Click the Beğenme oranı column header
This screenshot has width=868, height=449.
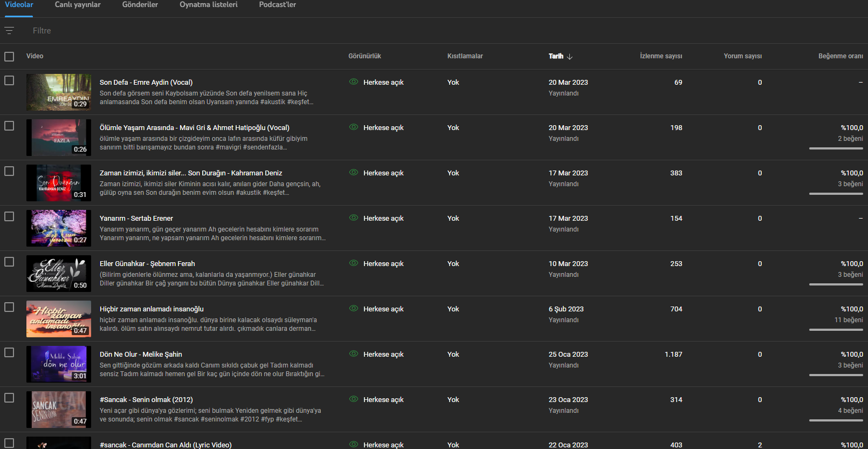coord(841,56)
